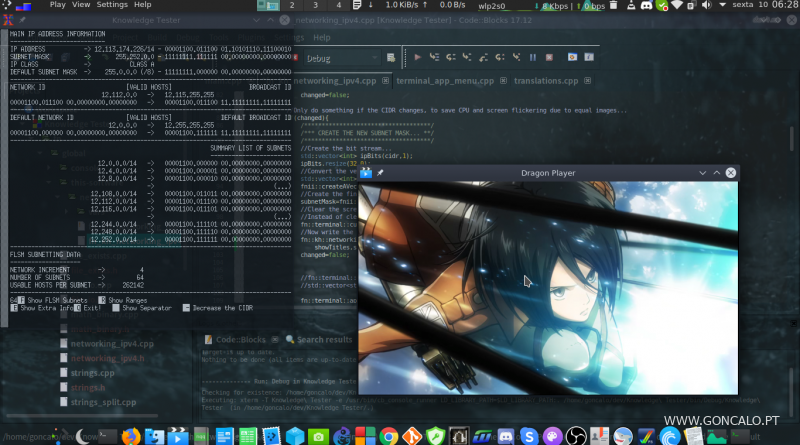Viewport: 800px width, 445px height.
Task: Click the trash icon in the top panel
Action: (x=614, y=5)
